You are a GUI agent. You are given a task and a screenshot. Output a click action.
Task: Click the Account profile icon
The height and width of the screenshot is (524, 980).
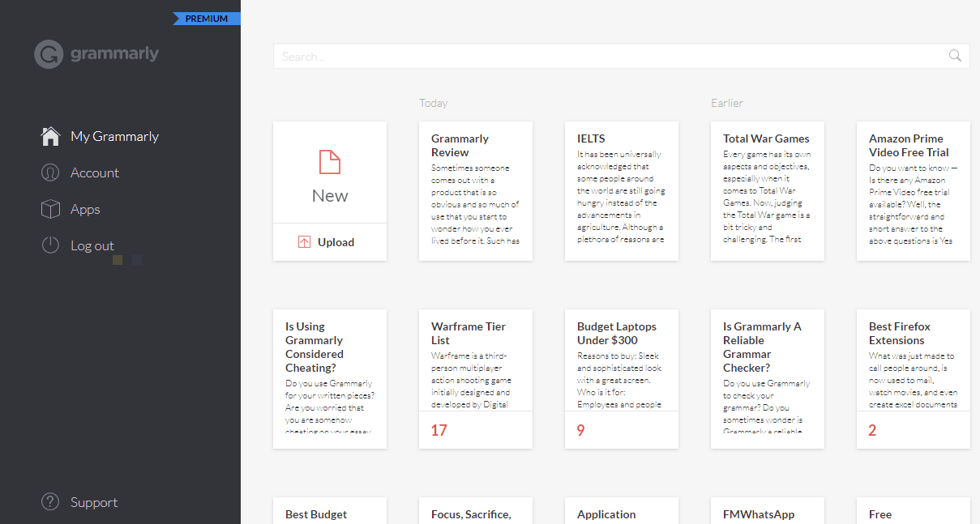[50, 173]
